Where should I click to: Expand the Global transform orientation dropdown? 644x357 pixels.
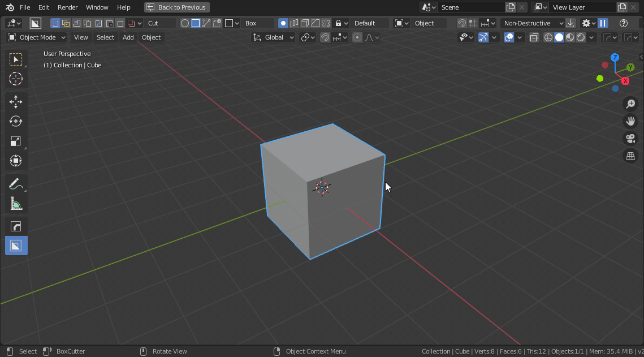pyautogui.click(x=274, y=37)
